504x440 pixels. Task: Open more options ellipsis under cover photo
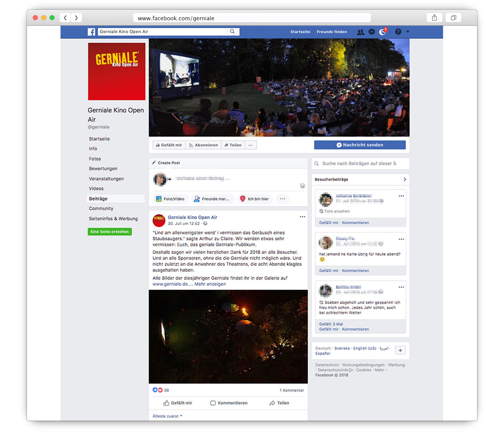251,145
